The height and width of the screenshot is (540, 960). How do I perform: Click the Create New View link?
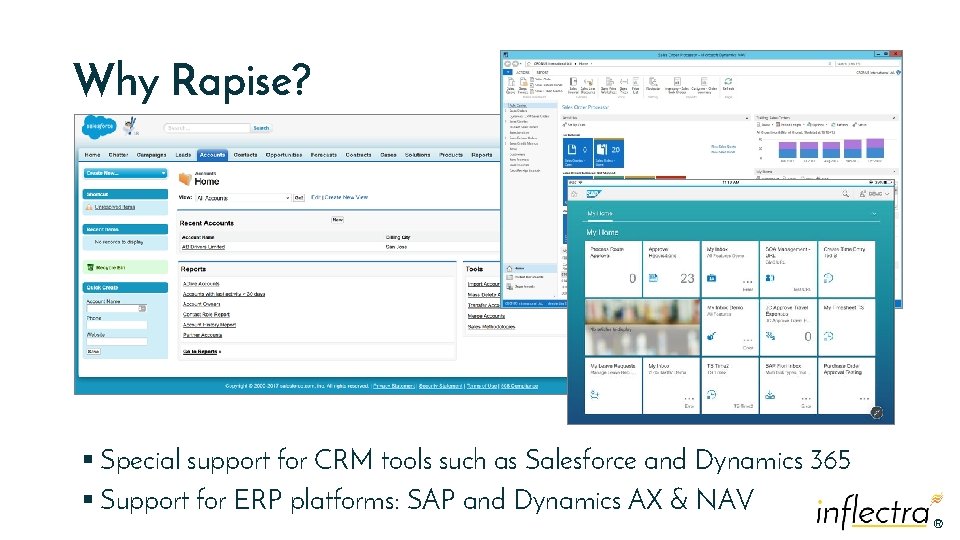[x=346, y=197]
